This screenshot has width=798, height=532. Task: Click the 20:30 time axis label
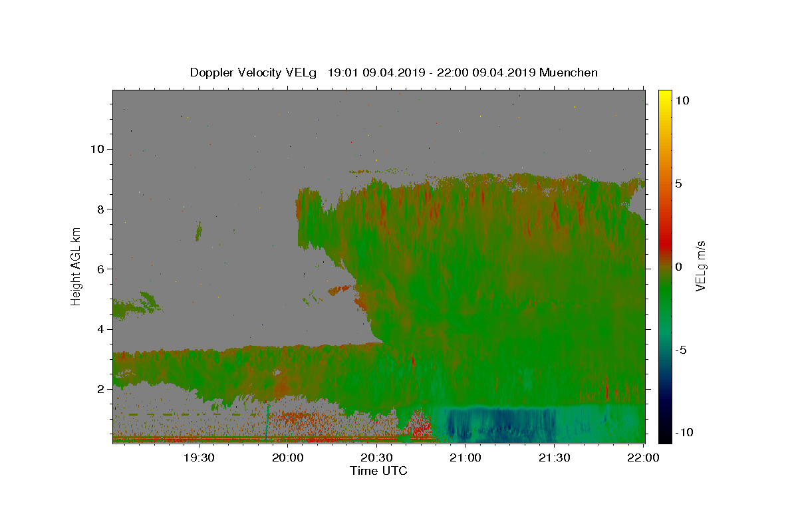point(376,458)
